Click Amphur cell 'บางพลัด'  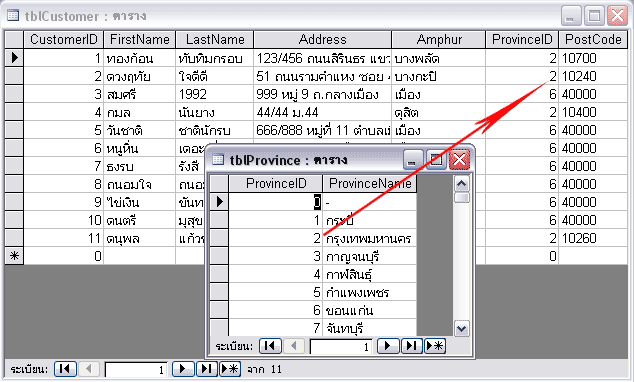point(439,58)
